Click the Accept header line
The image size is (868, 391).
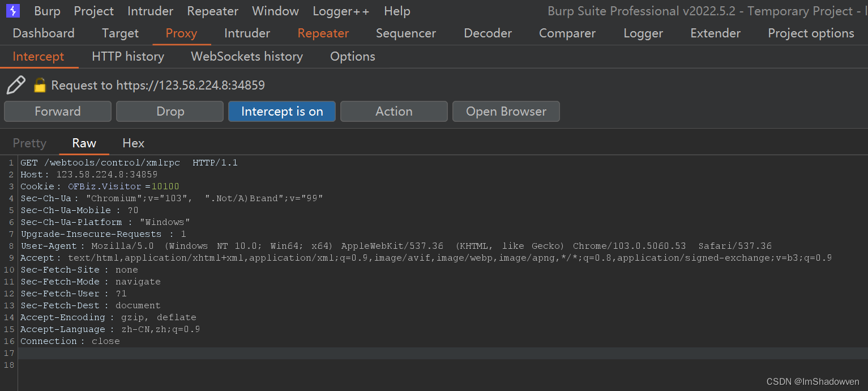pos(426,258)
